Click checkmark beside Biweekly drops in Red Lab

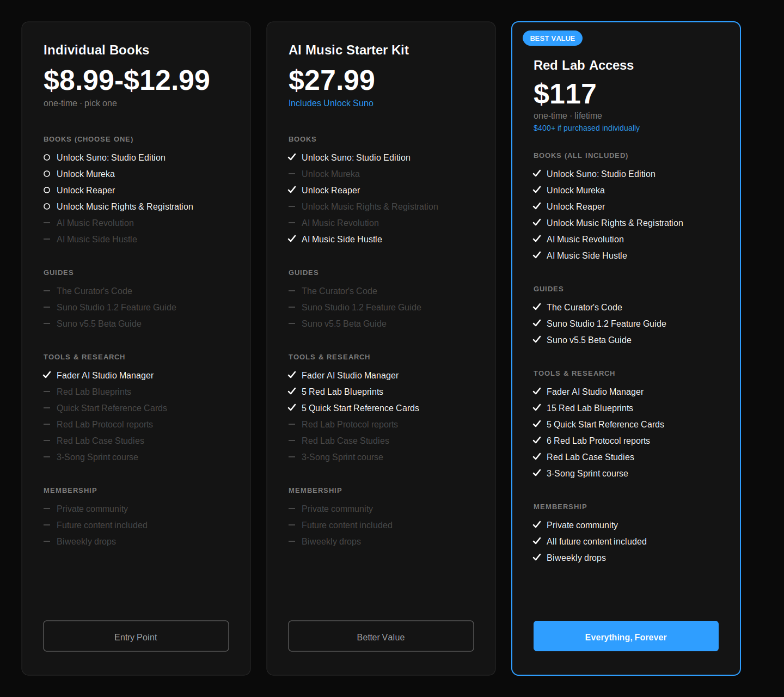(537, 557)
